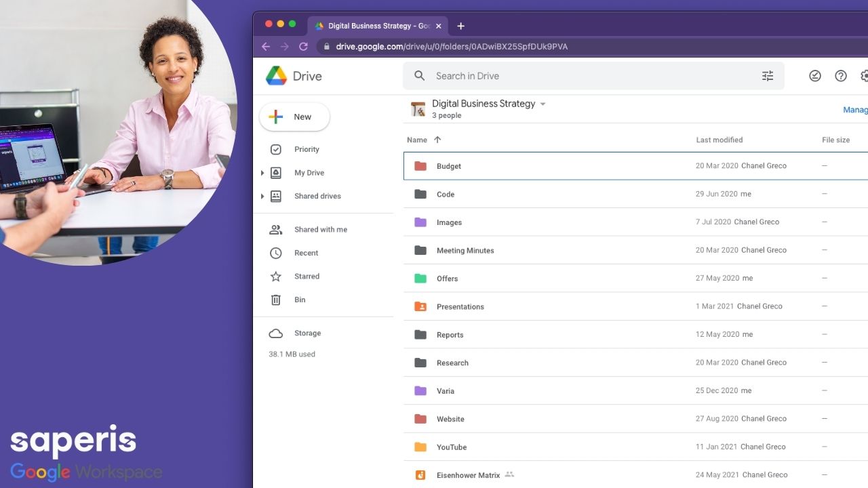Click the Digital Business Strategy drive thumbnail
This screenshot has height=488, width=868.
[418, 108]
